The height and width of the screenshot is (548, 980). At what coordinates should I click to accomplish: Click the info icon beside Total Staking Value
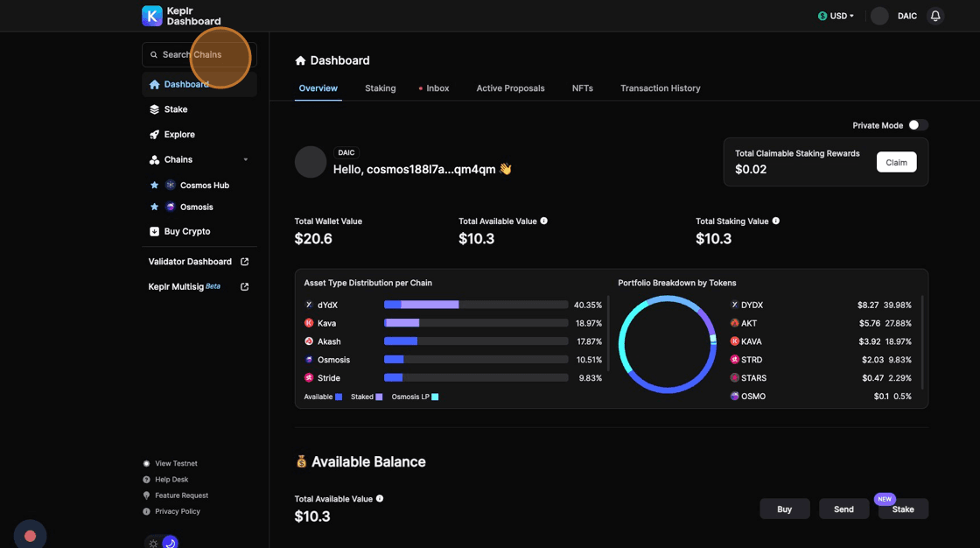(776, 221)
